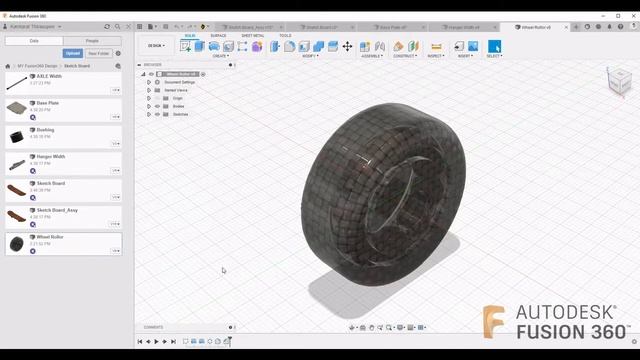Click the Move/Copy arrows icon
The width and height of the screenshot is (640, 360).
click(347, 46)
